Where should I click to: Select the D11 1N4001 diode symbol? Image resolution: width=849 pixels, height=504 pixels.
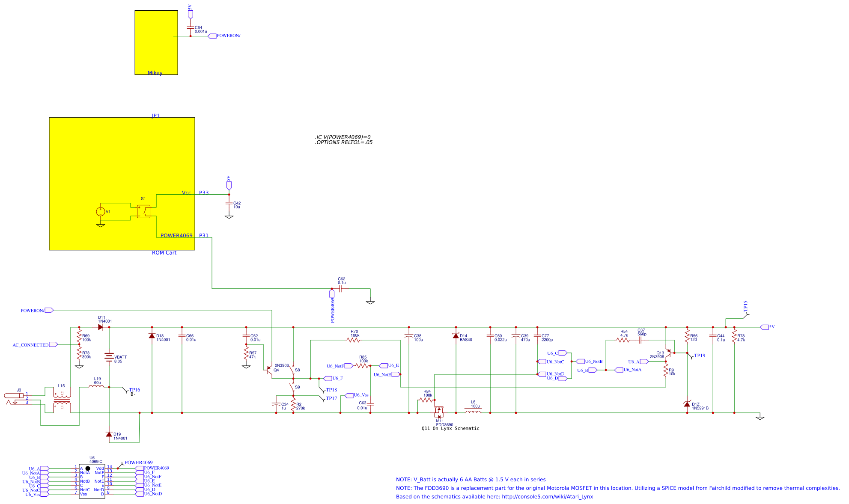click(101, 327)
